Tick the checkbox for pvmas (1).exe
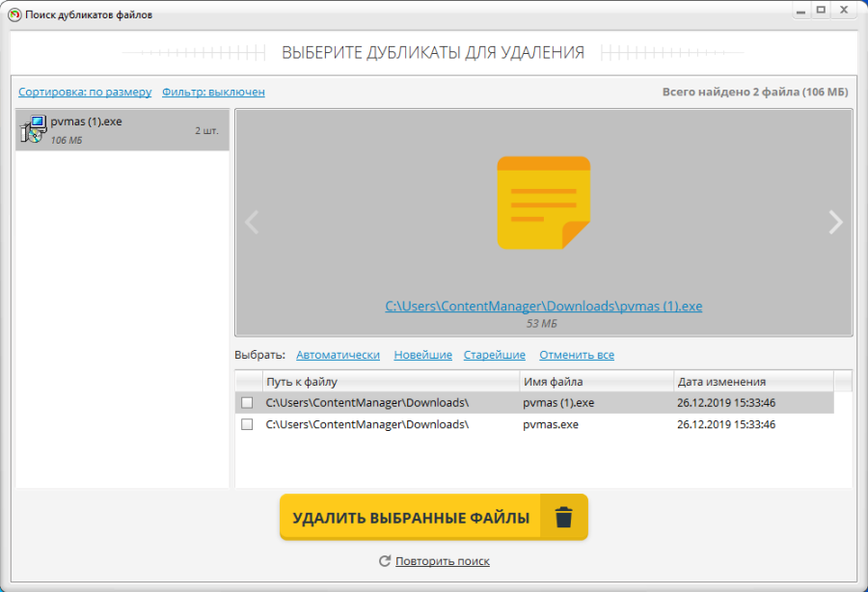Image resolution: width=868 pixels, height=592 pixels. point(247,403)
